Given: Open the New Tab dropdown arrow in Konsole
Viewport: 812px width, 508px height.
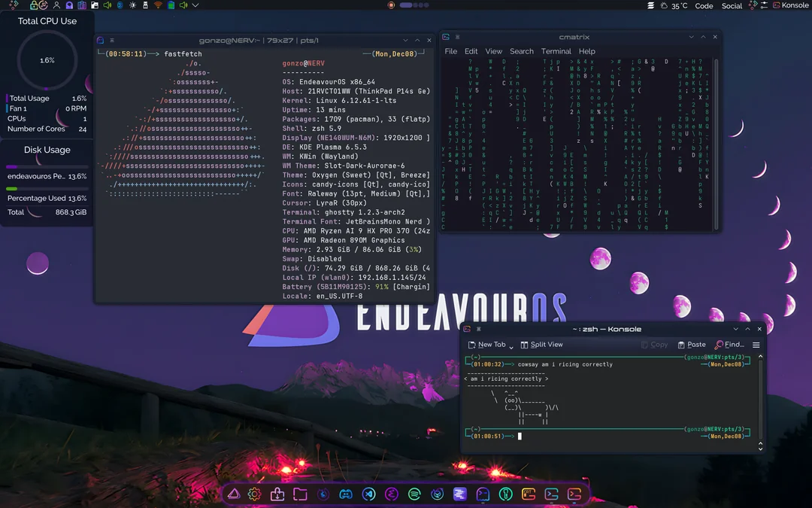Looking at the screenshot, I should tap(511, 345).
